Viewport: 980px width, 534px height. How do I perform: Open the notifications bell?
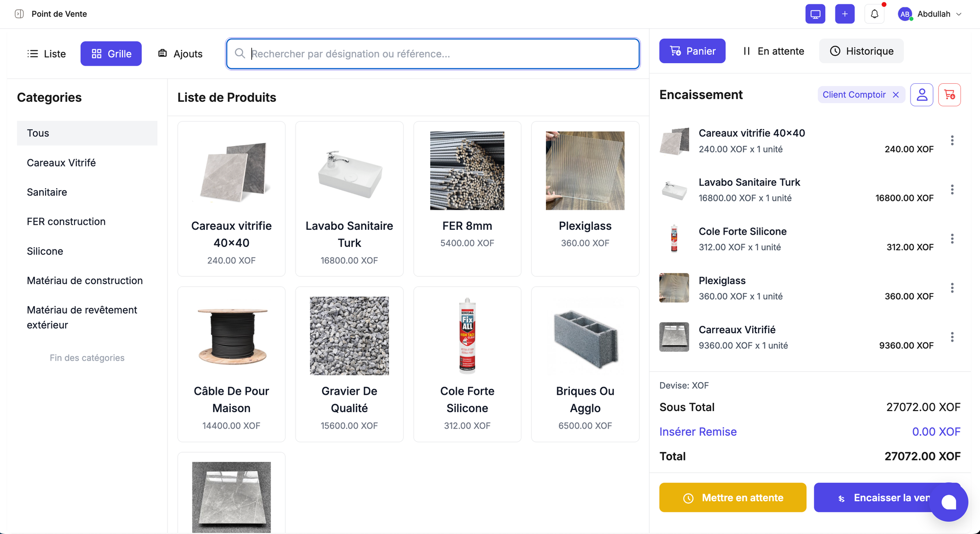click(x=875, y=14)
